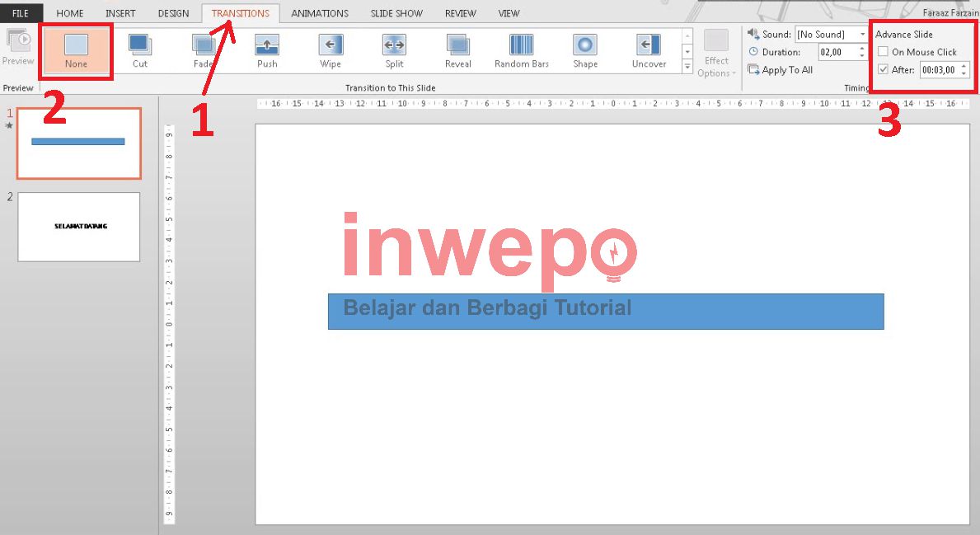980x535 pixels.
Task: Switch to the REVIEW tab
Action: click(461, 13)
